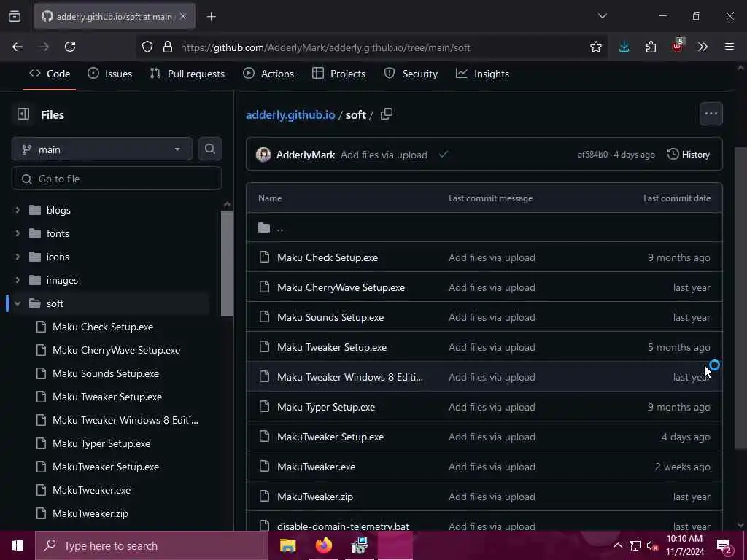Click the volume speaker tray icon
The height and width of the screenshot is (560, 747).
click(651, 545)
